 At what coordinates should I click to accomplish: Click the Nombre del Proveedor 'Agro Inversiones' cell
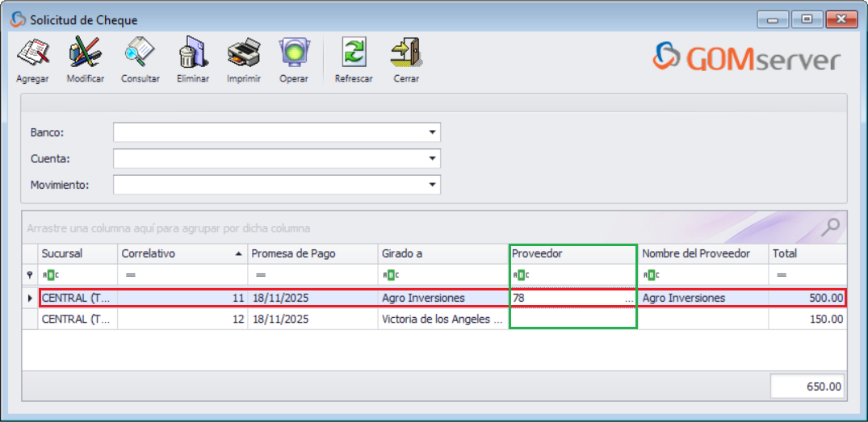click(x=703, y=299)
